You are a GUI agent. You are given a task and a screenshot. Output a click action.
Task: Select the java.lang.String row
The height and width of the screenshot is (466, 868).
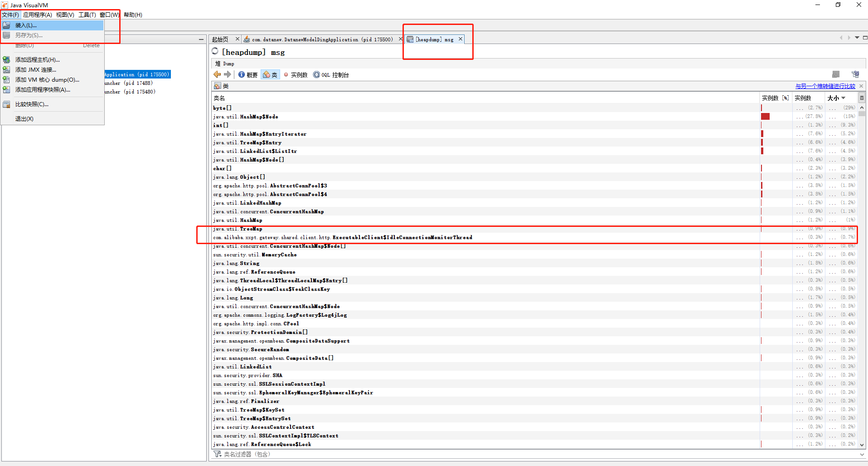pos(534,263)
